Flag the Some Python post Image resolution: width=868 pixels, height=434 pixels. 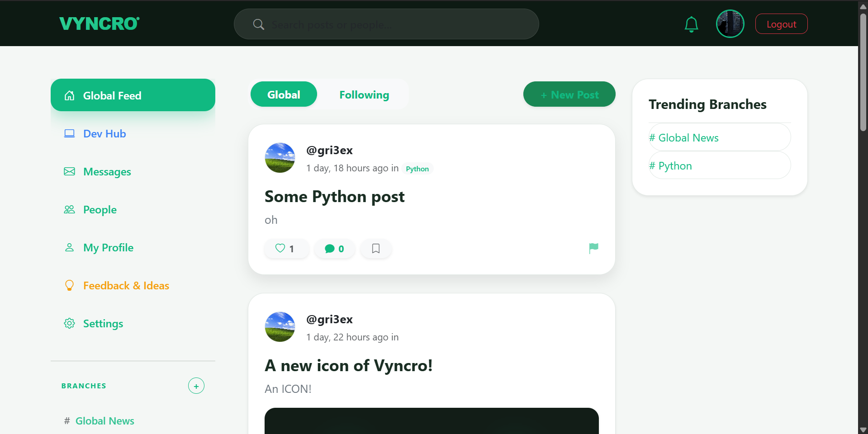(593, 248)
